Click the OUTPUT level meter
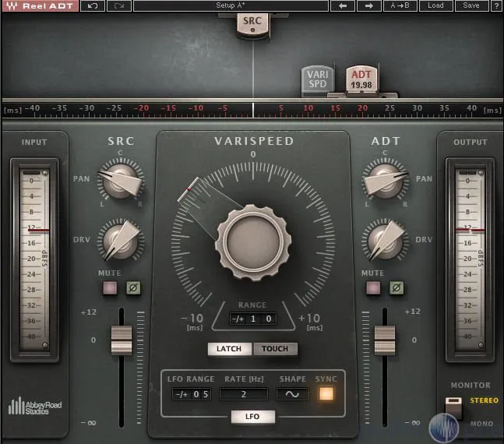504x444 pixels. coord(470,259)
